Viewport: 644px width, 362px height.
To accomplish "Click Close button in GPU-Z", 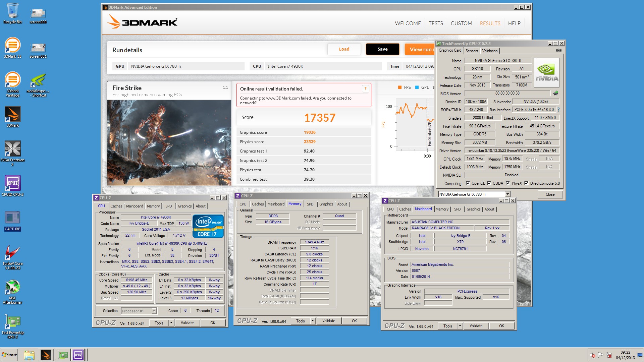I will tap(550, 194).
